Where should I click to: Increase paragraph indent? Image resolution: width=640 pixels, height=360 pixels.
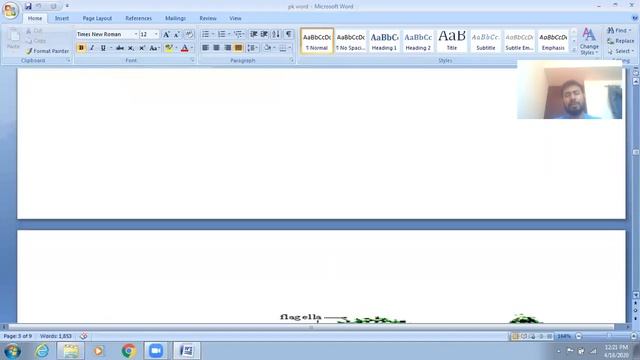[264, 34]
